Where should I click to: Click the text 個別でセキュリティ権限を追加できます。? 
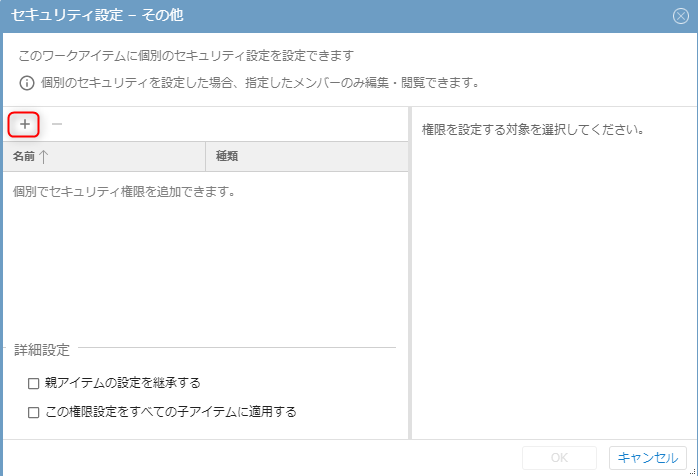124,192
